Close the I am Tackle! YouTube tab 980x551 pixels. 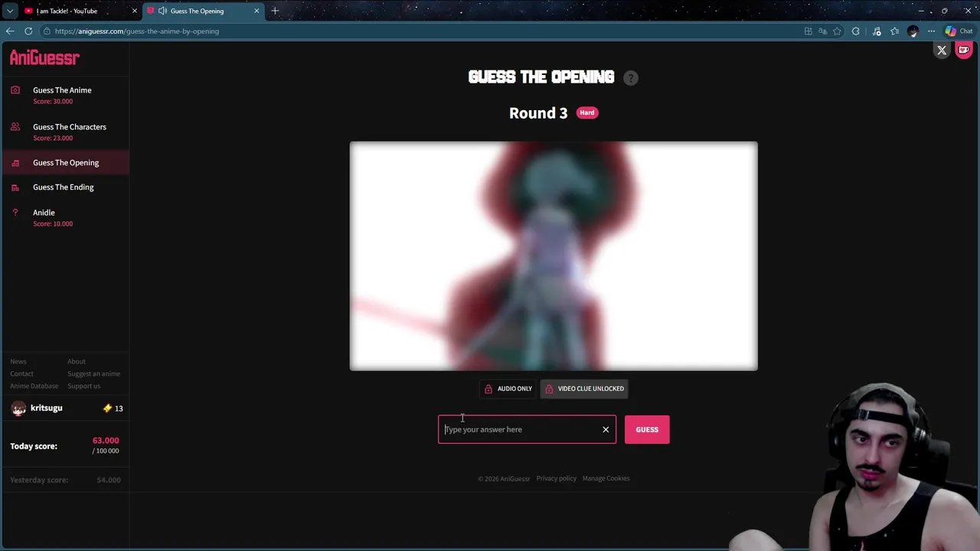134,11
